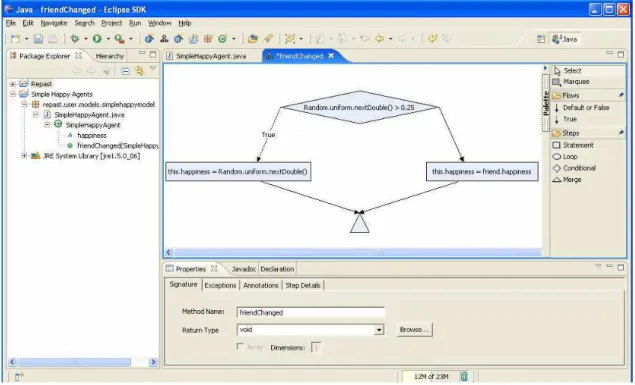Expand the Repast project node
Viewport: 635px width, 385px height.
click(x=13, y=84)
